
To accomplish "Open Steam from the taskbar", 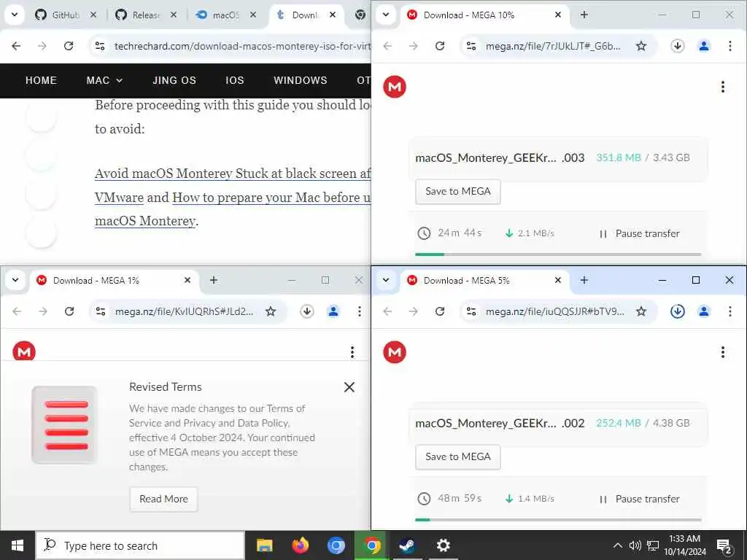I will 407,545.
